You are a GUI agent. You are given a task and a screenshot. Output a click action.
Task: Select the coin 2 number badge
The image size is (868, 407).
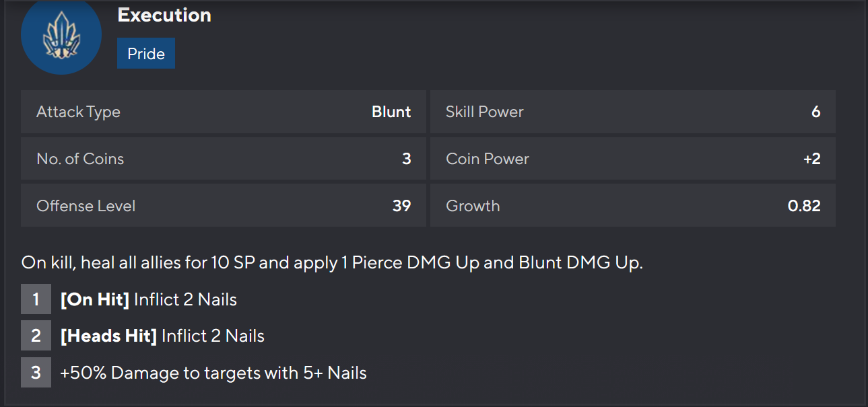pos(36,336)
